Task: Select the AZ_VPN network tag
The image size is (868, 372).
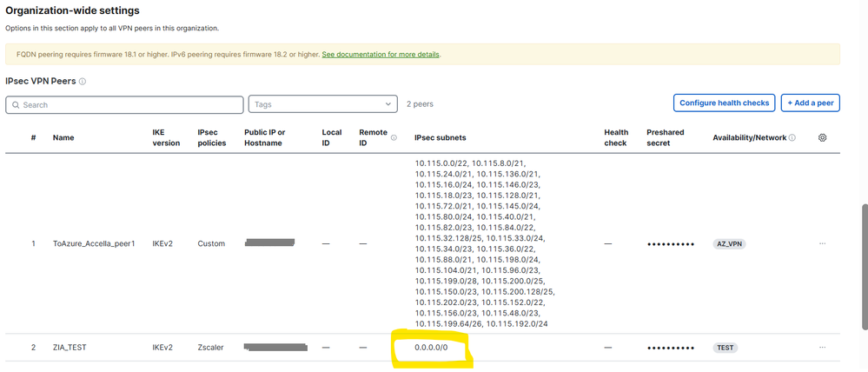Action: tap(728, 244)
